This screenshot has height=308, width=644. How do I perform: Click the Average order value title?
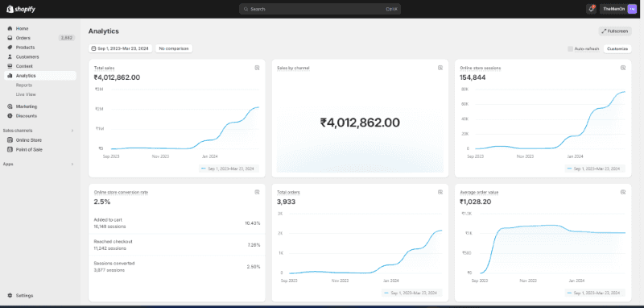(479, 192)
